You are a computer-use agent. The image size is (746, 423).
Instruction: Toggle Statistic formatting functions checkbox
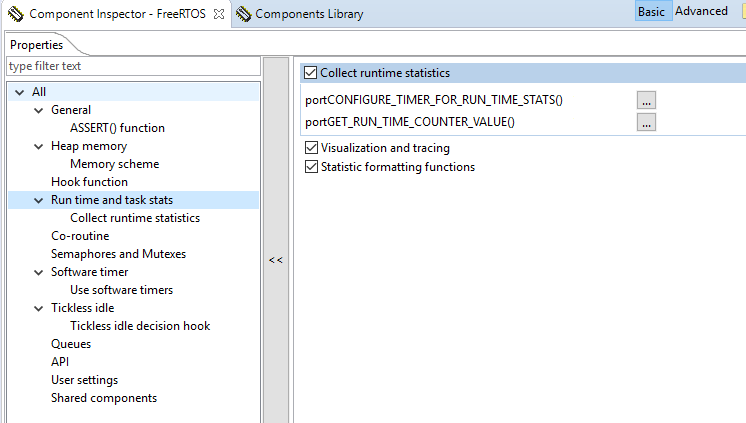(311, 167)
